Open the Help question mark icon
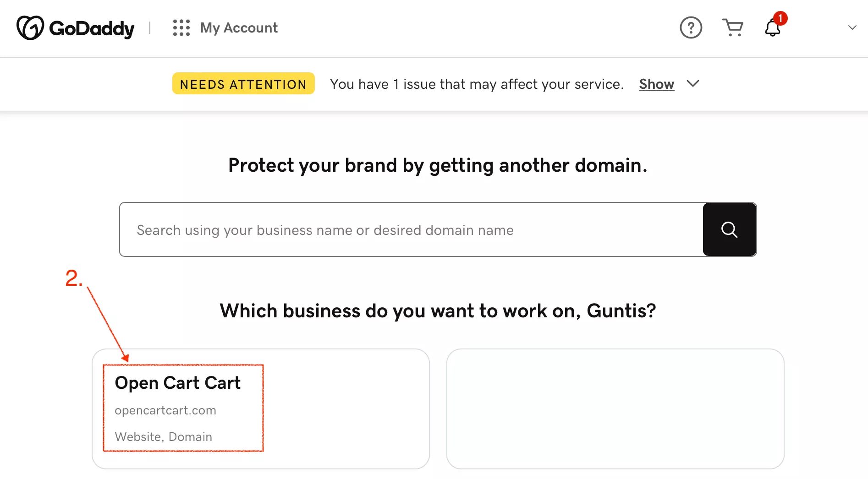This screenshot has height=479, width=868. [x=691, y=27]
